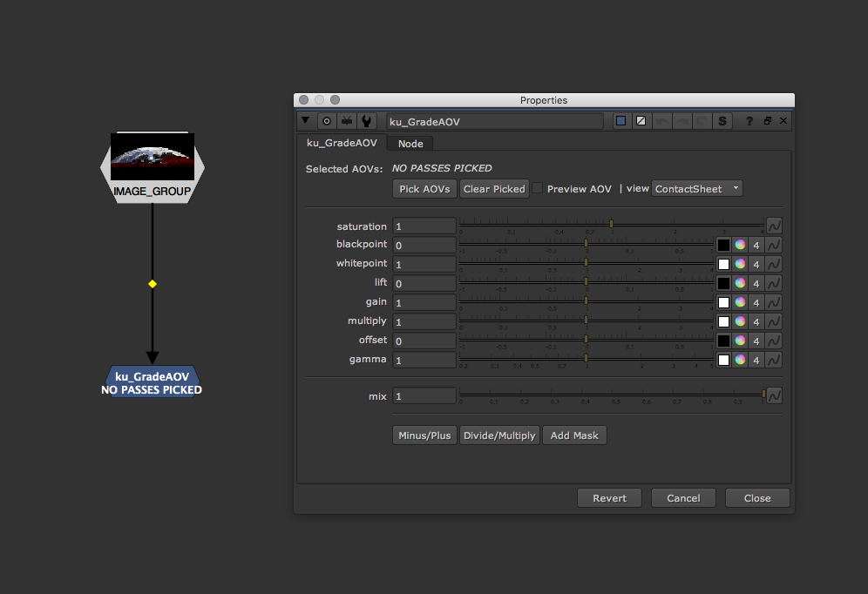Click the wrench icon in Properties header
868x594 pixels.
click(x=367, y=121)
